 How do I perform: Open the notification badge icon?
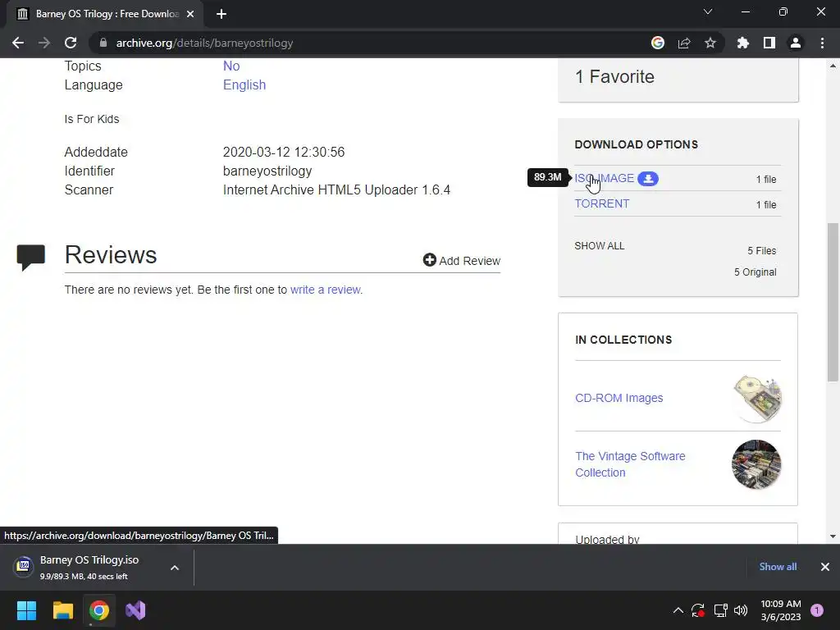pyautogui.click(x=817, y=610)
